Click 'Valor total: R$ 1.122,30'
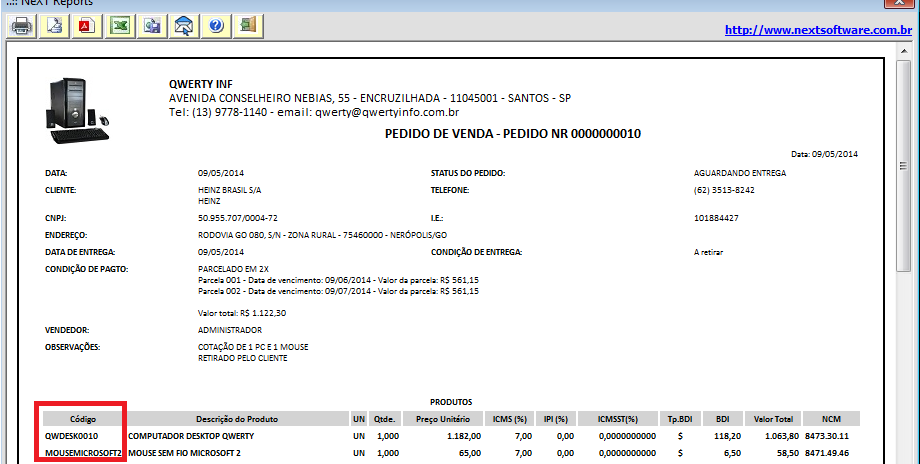 pos(242,313)
